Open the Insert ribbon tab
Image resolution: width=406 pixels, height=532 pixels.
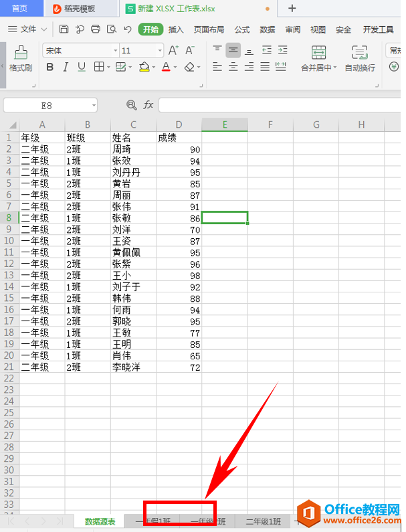click(176, 29)
